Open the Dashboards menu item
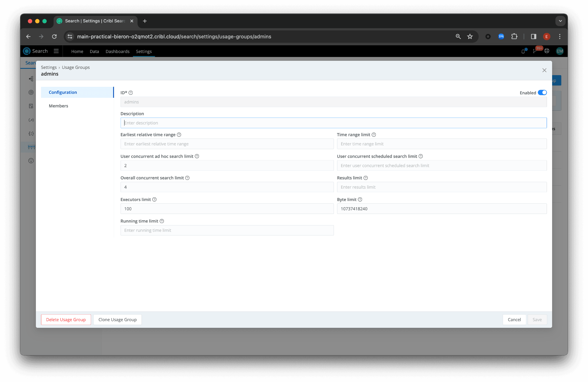This screenshot has width=588, height=382. pos(117,51)
